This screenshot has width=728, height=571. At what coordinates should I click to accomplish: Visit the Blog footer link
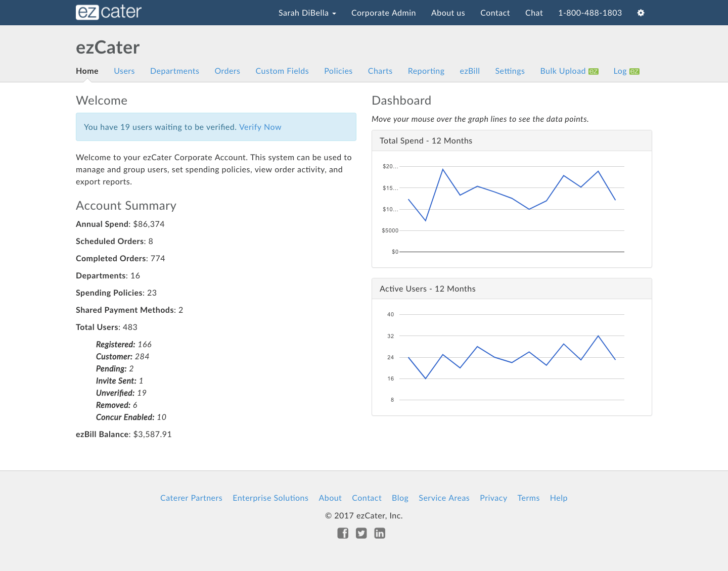click(x=400, y=498)
